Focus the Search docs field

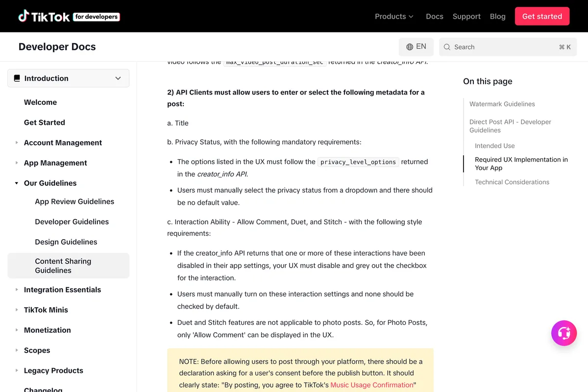pos(508,47)
